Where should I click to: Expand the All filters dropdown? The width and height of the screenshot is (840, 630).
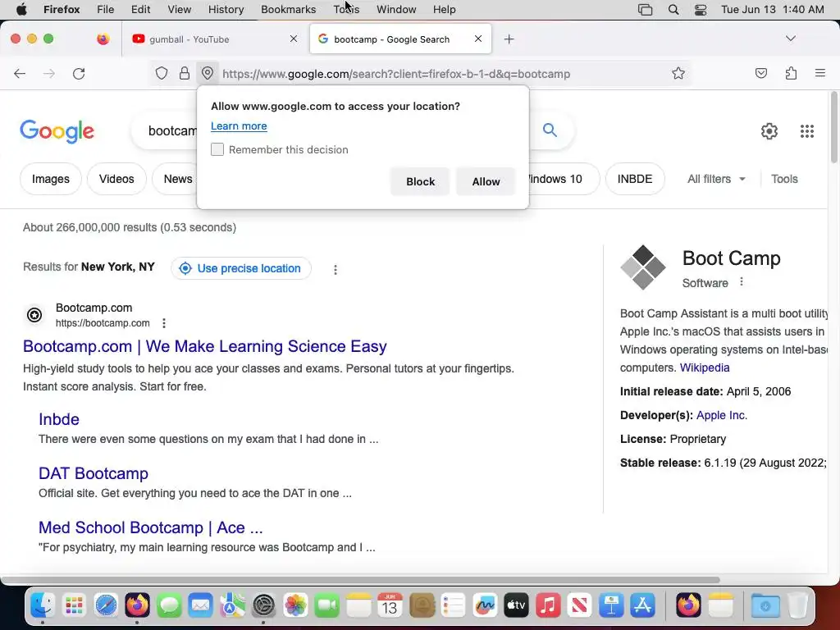point(715,179)
